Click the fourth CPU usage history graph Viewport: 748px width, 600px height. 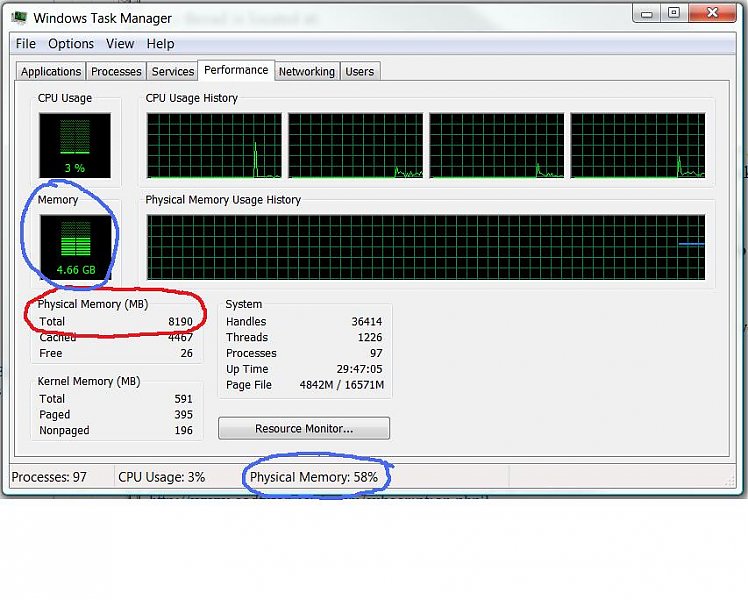(638, 145)
